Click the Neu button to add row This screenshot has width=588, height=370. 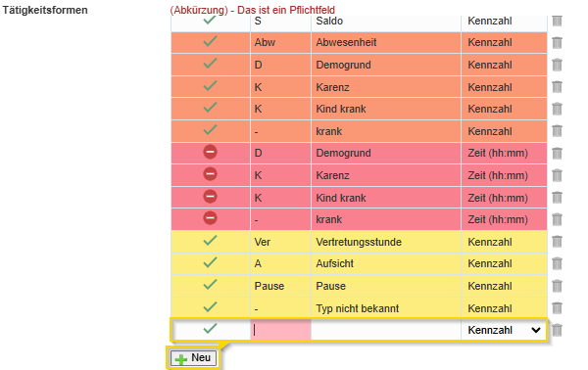pyautogui.click(x=193, y=358)
